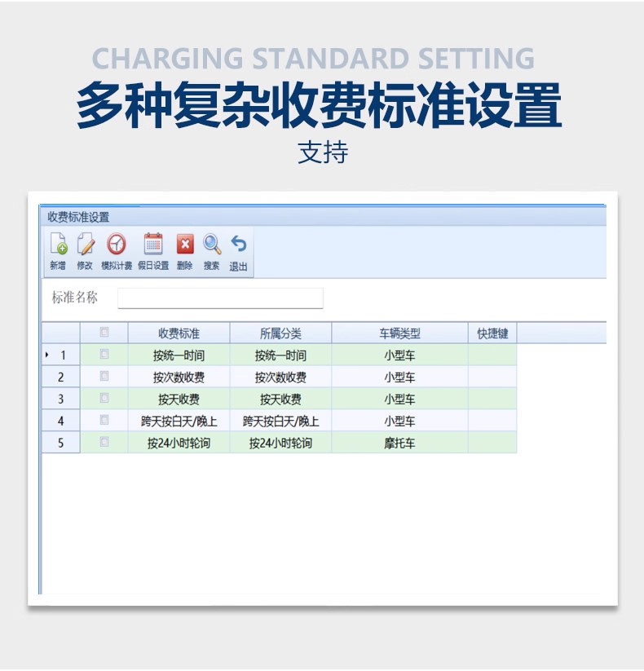Click the 摩托车 vehicle type cell
Viewport: 644px width, 671px height.
point(399,444)
